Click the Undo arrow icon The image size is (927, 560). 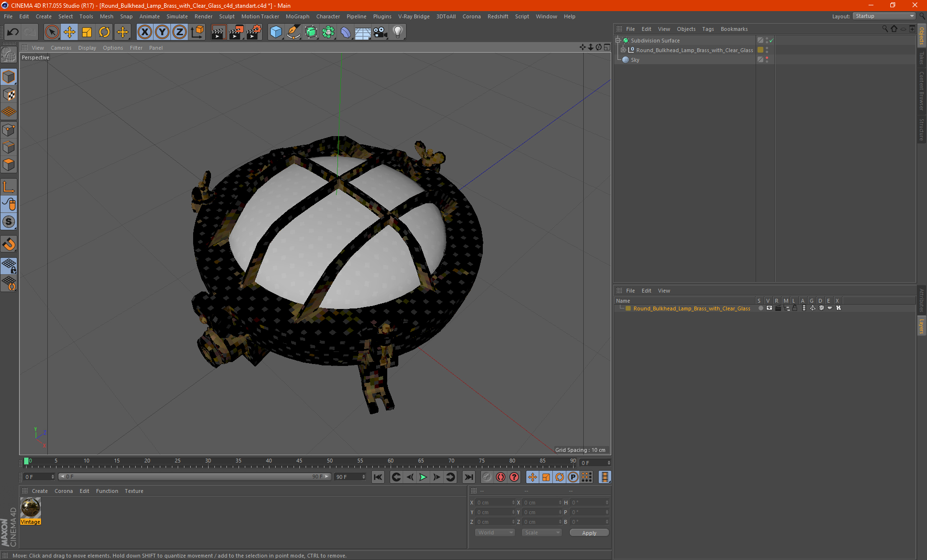click(x=13, y=32)
